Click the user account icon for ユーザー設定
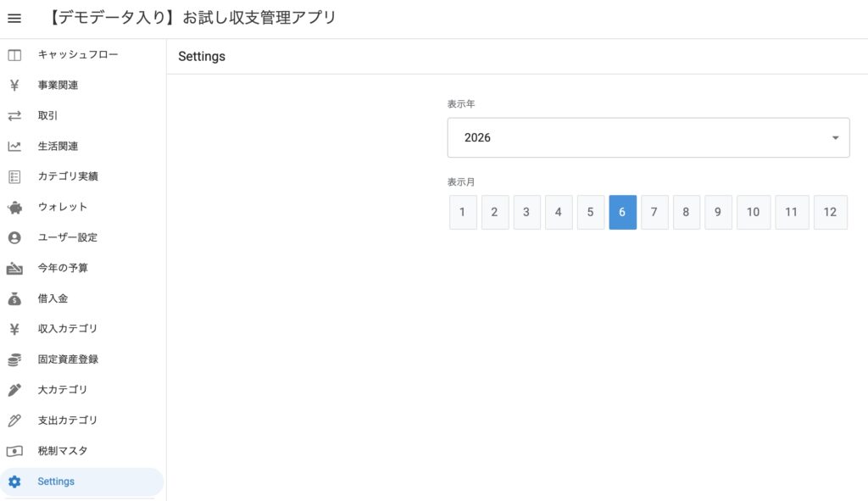 [14, 237]
